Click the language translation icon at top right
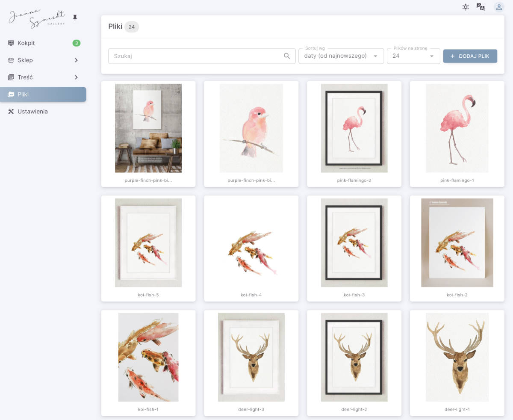The image size is (513, 420). point(481,7)
